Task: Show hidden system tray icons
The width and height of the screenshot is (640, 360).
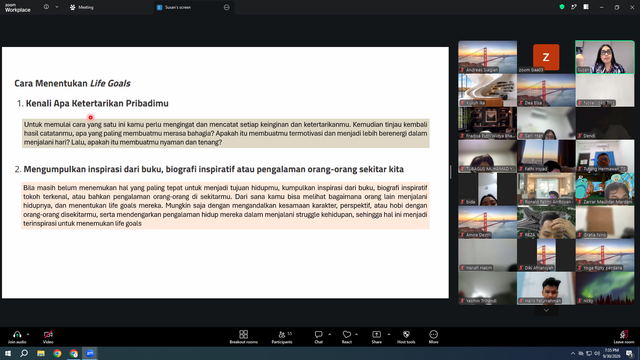Action: click(x=573, y=353)
